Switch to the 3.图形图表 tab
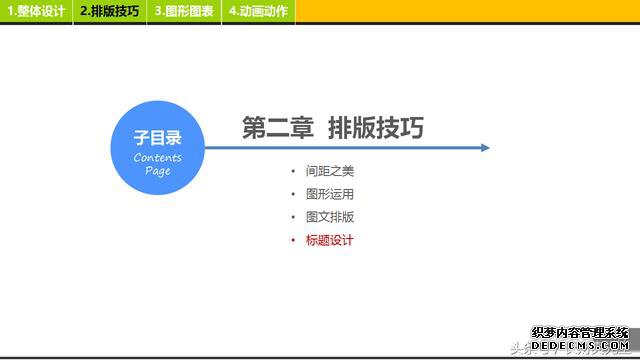The width and height of the screenshot is (640, 360). (184, 11)
